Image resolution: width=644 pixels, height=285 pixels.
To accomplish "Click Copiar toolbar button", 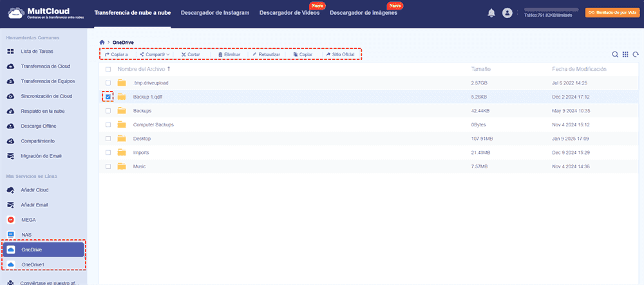I will coord(303,54).
